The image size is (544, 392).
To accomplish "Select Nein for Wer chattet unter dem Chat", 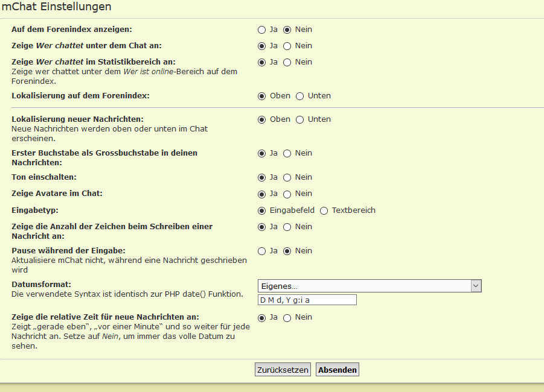I will (x=287, y=46).
